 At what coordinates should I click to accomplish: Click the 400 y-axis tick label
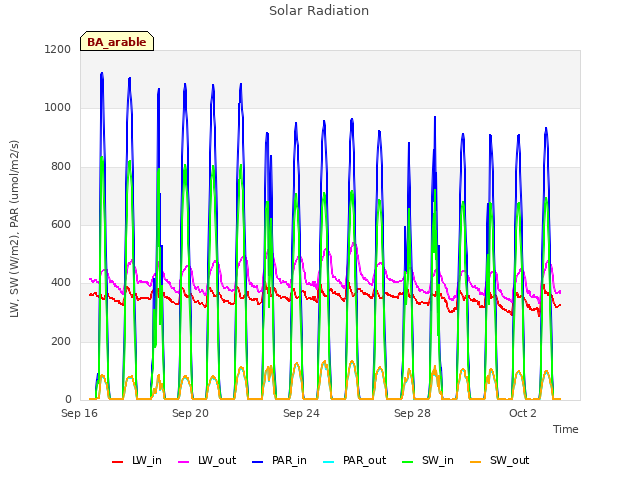[x=61, y=283]
